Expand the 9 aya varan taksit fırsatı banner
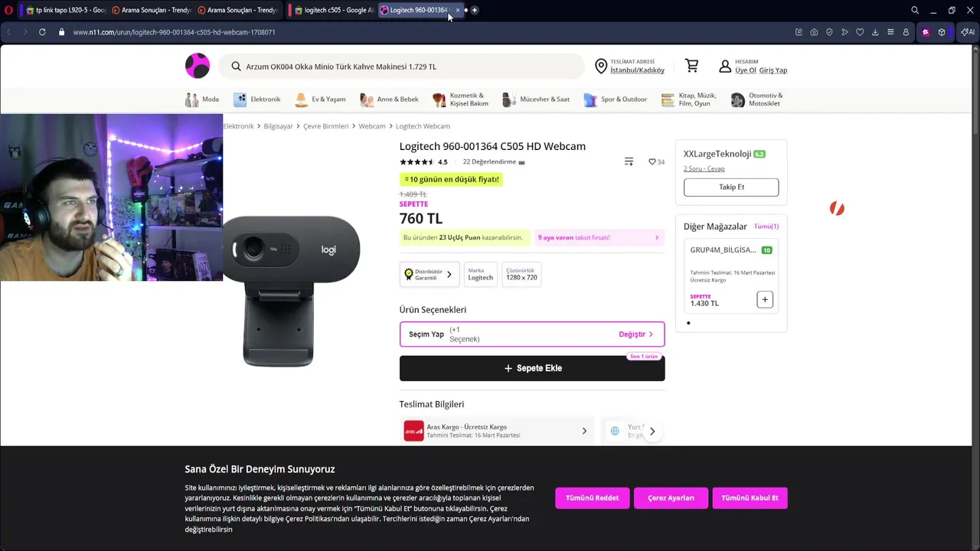The width and height of the screenshot is (980, 551). (599, 237)
